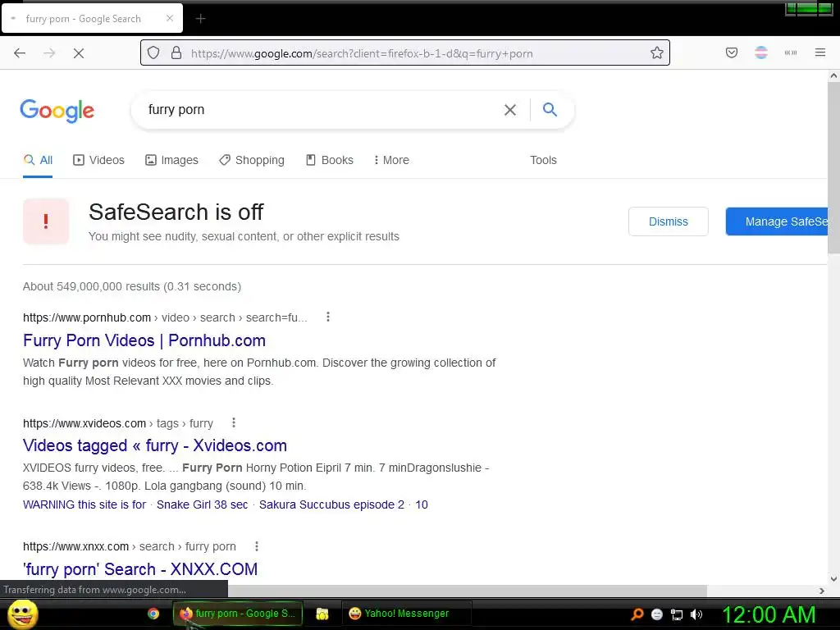Open the '10' sitelink in second result
Screen dimensions: 840x630
422,504
